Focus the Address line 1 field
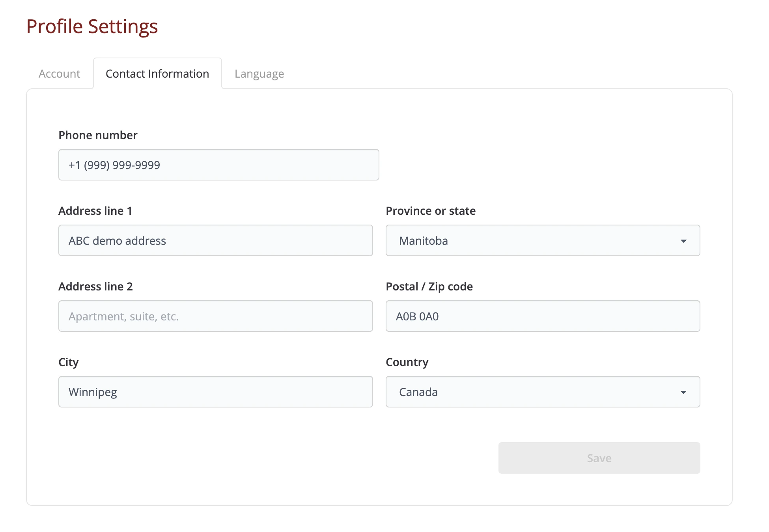Image resolution: width=769 pixels, height=532 pixels. [x=216, y=240]
